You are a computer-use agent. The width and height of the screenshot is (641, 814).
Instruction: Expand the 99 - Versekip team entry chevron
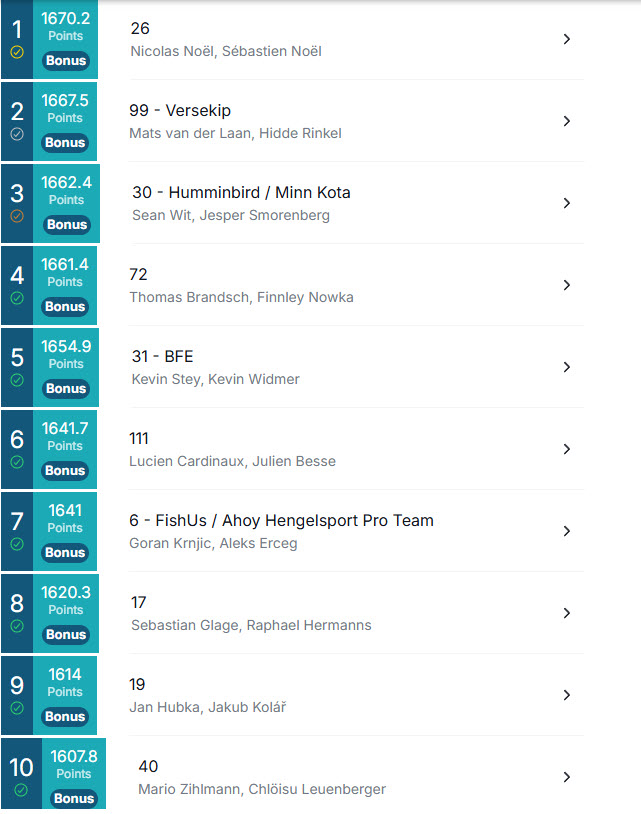[567, 121]
